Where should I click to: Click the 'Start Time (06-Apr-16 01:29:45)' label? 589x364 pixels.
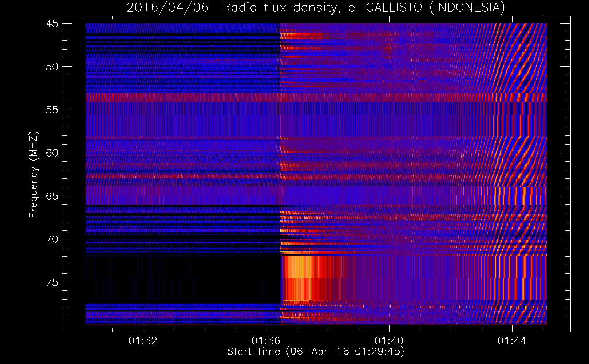[316, 352]
